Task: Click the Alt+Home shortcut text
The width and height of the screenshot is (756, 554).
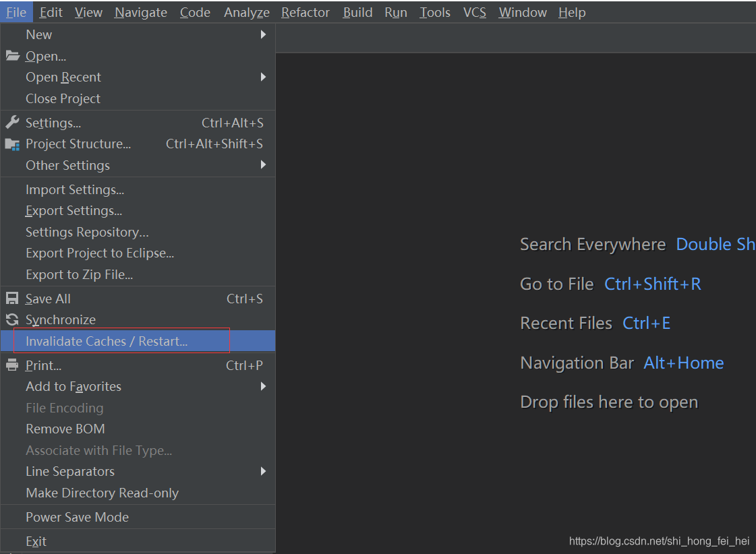Action: [684, 363]
